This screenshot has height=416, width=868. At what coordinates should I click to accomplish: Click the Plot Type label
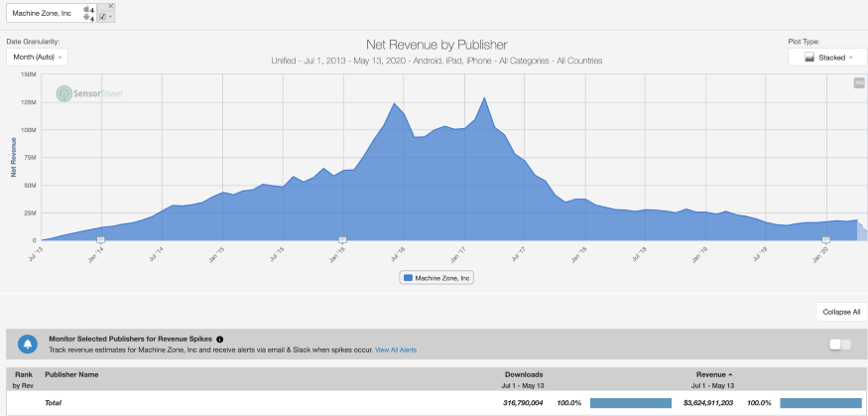tap(804, 41)
